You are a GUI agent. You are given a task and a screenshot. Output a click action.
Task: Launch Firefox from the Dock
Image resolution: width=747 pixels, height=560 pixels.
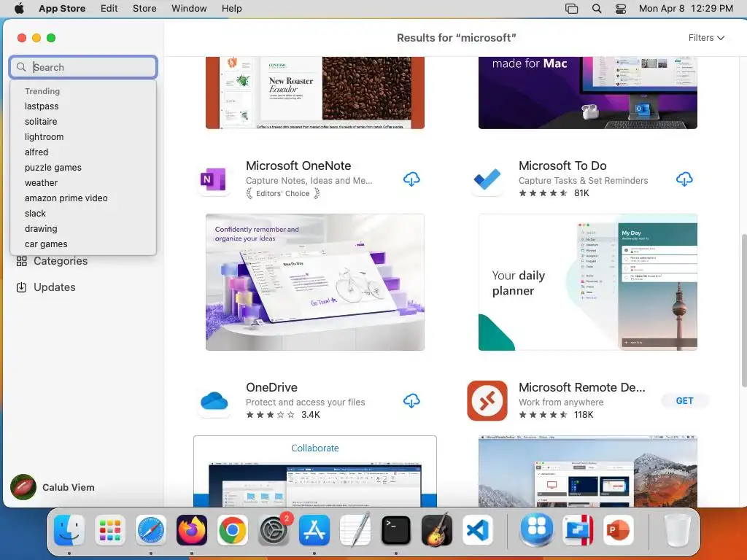tap(192, 530)
